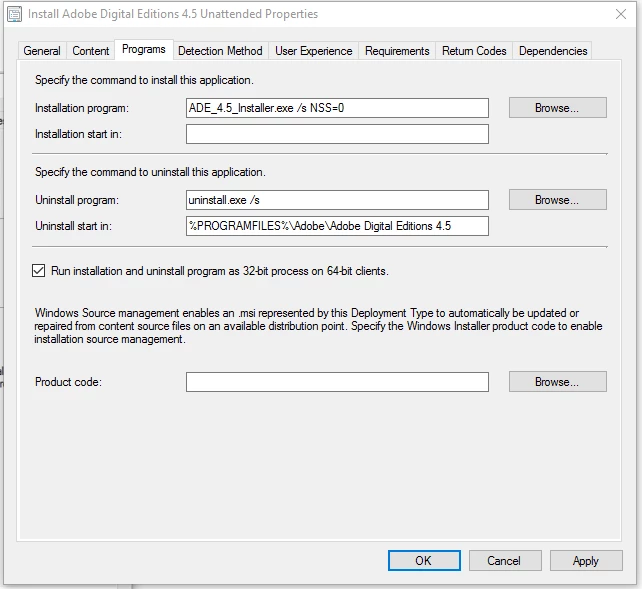Viewport: 642px width, 589px height.
Task: Close the properties dialog window
Action: coord(621,14)
